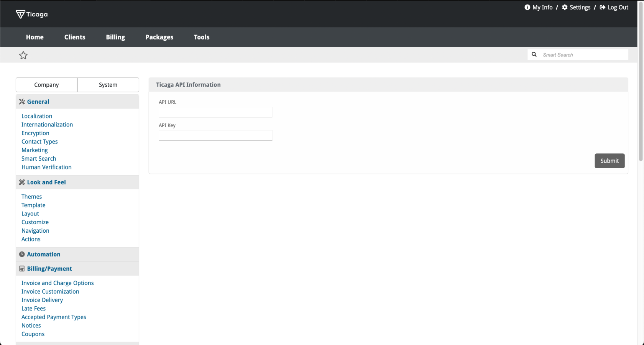
Task: Open Accepted Payment Types settings
Action: (54, 317)
